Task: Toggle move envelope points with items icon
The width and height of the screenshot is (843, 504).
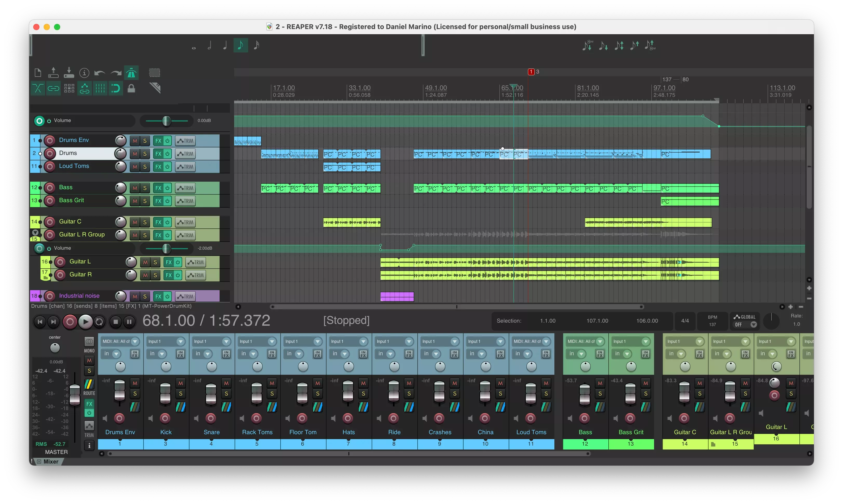Action: [85, 89]
